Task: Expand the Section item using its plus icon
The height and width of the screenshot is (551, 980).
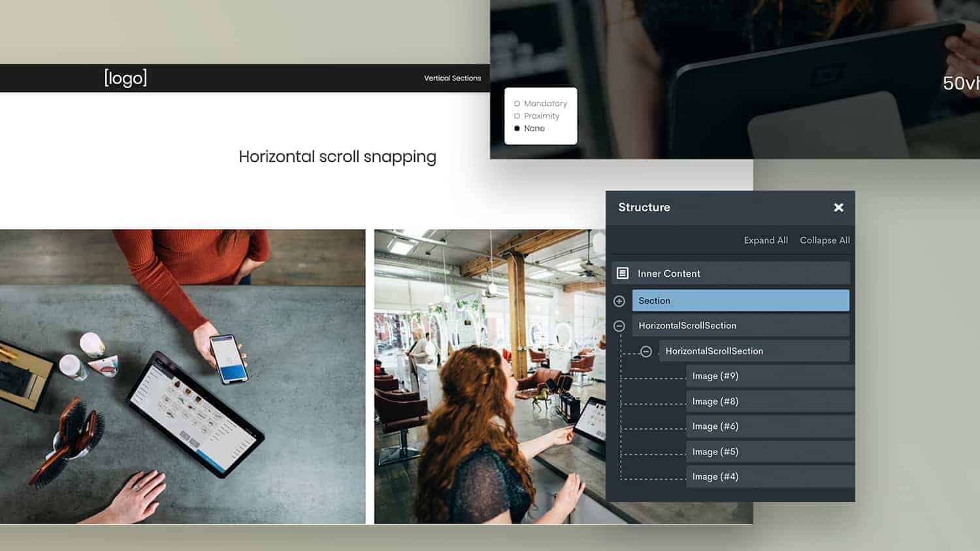Action: point(619,300)
